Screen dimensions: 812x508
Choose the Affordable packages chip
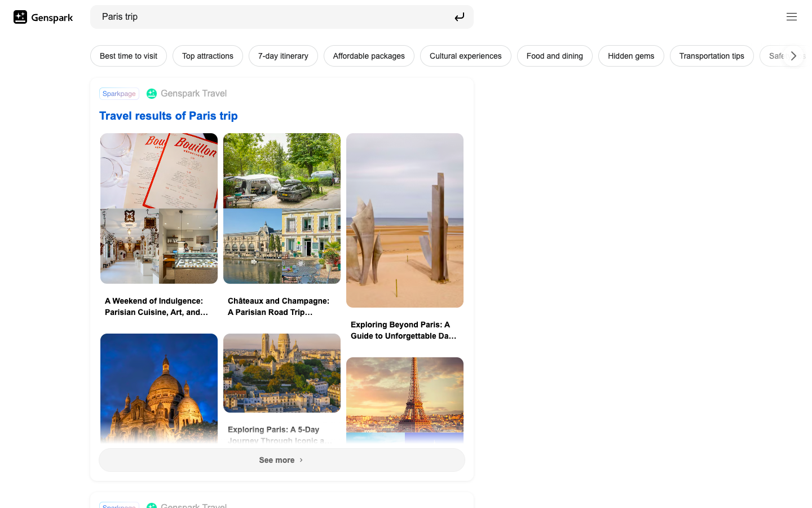[x=369, y=56]
